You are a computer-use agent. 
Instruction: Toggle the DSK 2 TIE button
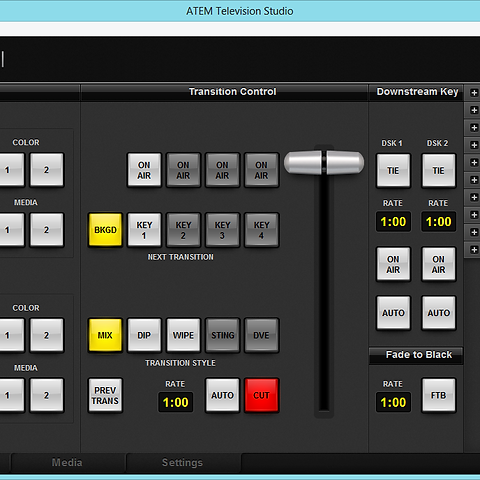(x=438, y=171)
